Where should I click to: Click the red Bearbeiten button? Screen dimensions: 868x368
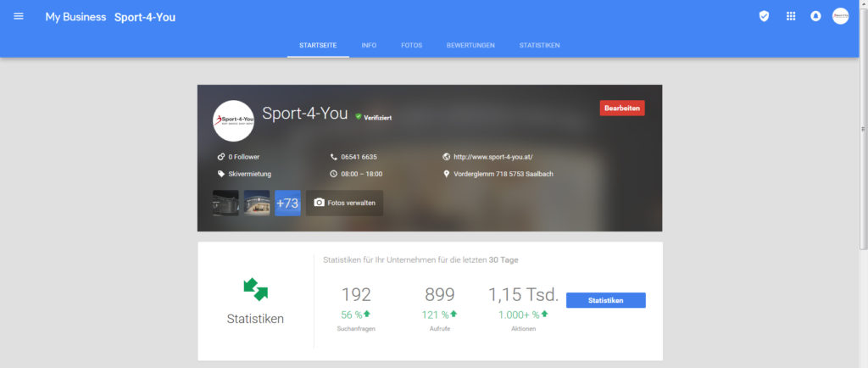622,108
